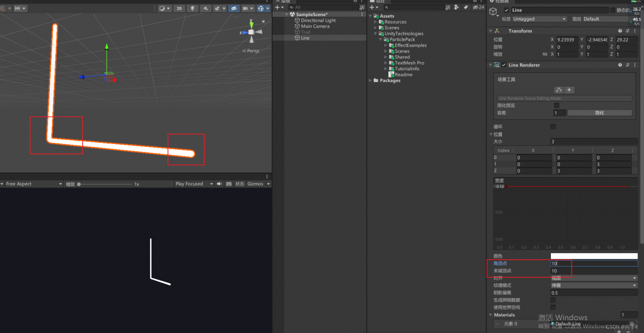644x333 pixels.
Task: Toggle hidden packages count (24) icon
Action: pyautogui.click(x=478, y=8)
